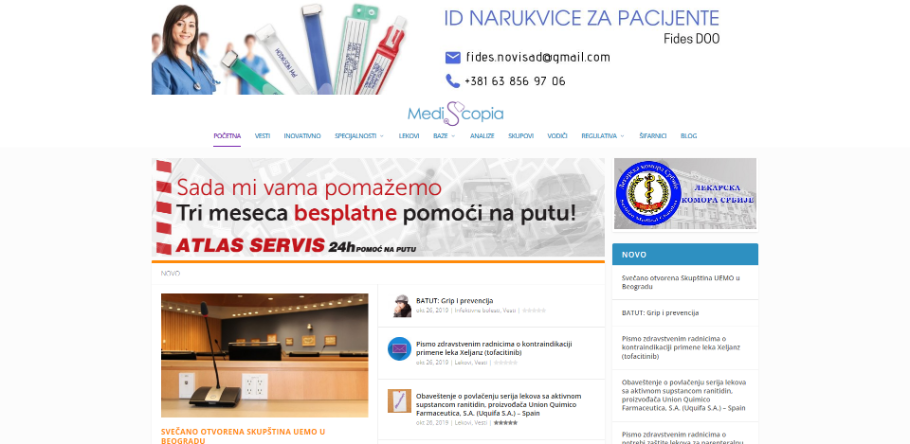Click the +381 63 856 97 06 phone number
This screenshot has width=910, height=444.
[515, 81]
